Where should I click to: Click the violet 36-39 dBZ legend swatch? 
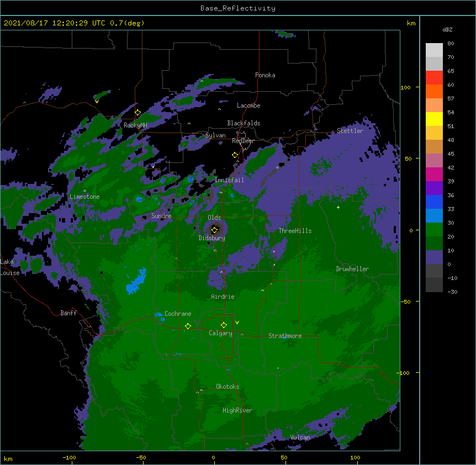pyautogui.click(x=434, y=188)
